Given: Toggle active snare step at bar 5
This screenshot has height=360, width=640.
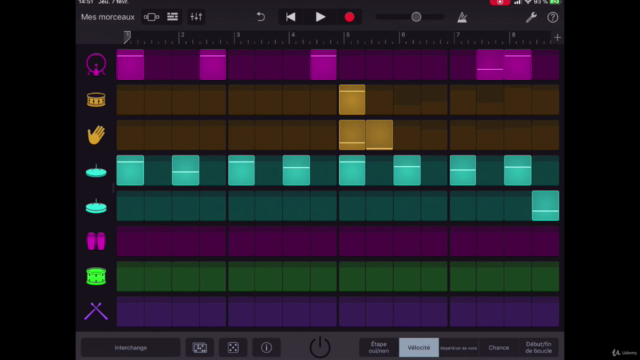Looking at the screenshot, I should point(352,100).
